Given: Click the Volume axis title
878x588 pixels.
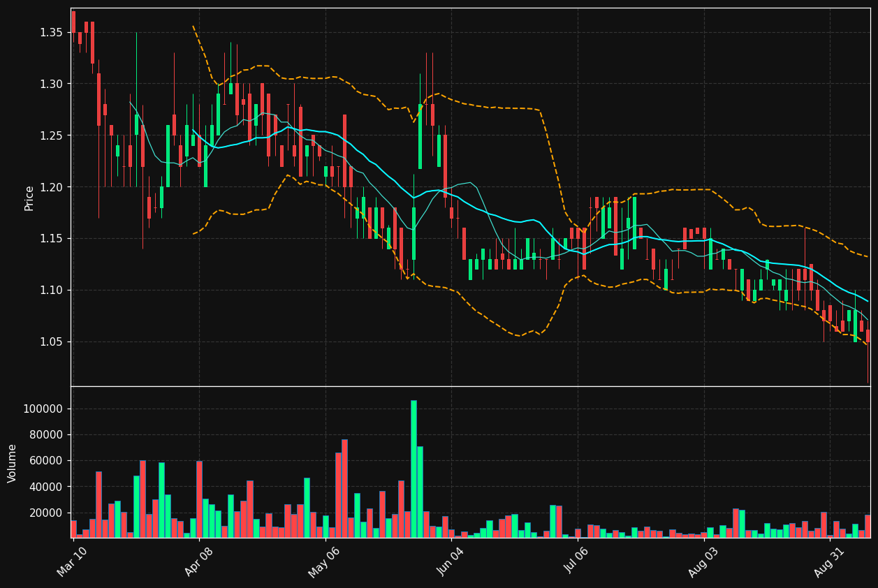Looking at the screenshot, I should click(x=13, y=463).
